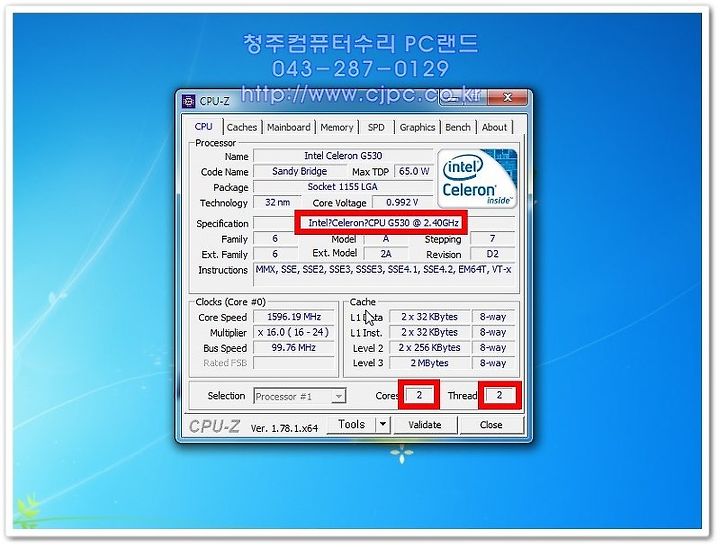Click the Validate button
The width and height of the screenshot is (720, 547).
[x=425, y=425]
